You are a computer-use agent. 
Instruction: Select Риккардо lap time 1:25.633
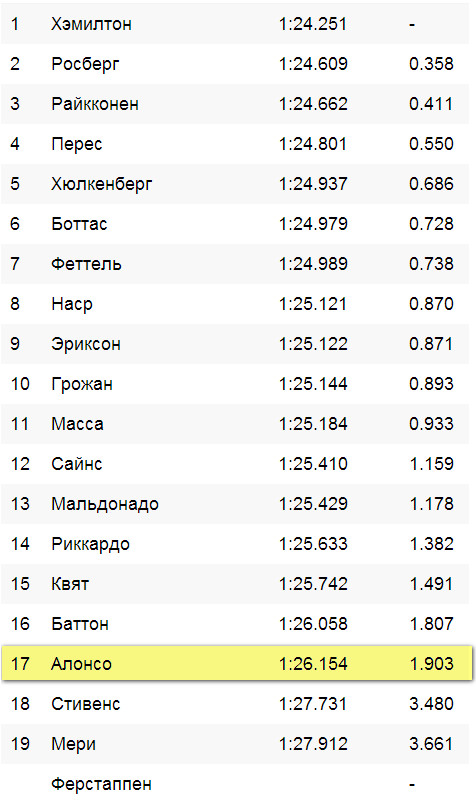313,544
